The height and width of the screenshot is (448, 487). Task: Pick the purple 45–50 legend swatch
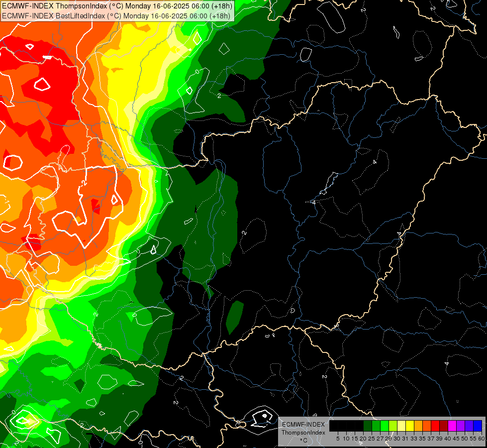pyautogui.click(x=461, y=426)
